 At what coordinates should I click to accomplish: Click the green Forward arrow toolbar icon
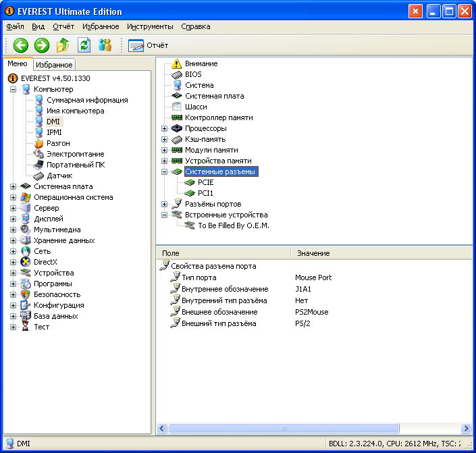click(x=42, y=45)
